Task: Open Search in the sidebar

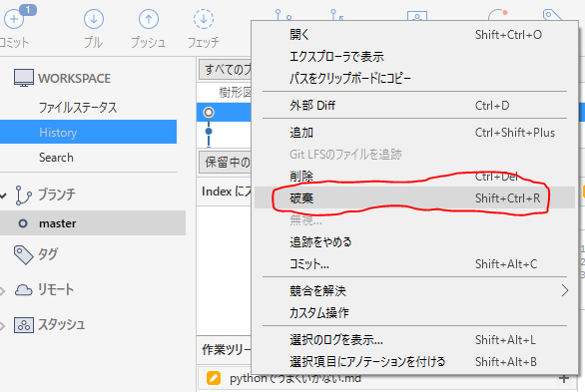Action: click(56, 158)
